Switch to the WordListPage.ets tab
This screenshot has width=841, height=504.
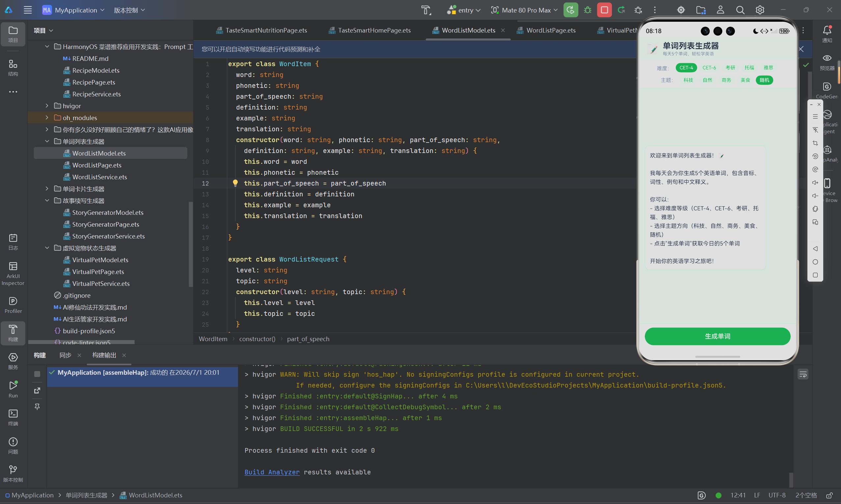[550, 30]
